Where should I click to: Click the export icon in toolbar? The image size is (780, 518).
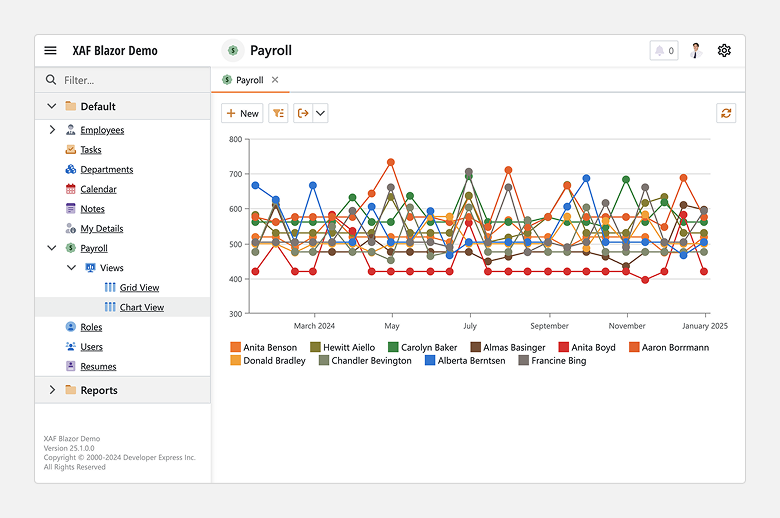[x=303, y=113]
